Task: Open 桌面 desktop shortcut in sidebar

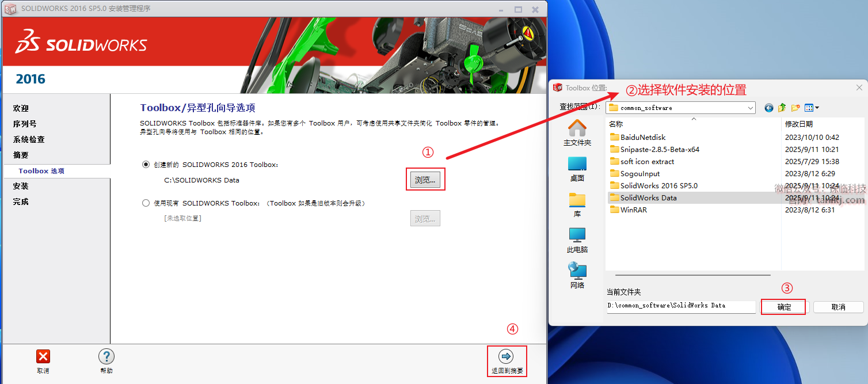Action: point(577,169)
